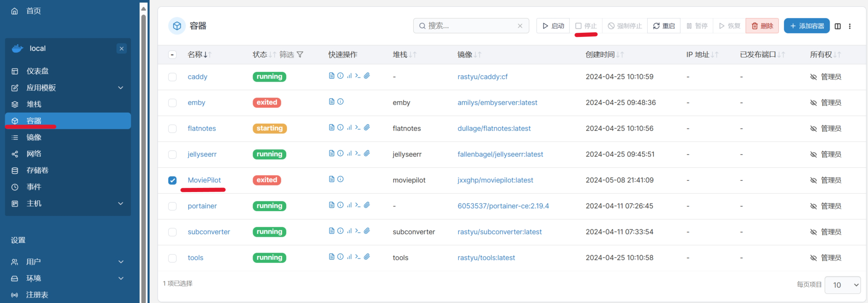Screen dimensions: 868x303
Task: Click attach icon in tools row
Action: [367, 257]
